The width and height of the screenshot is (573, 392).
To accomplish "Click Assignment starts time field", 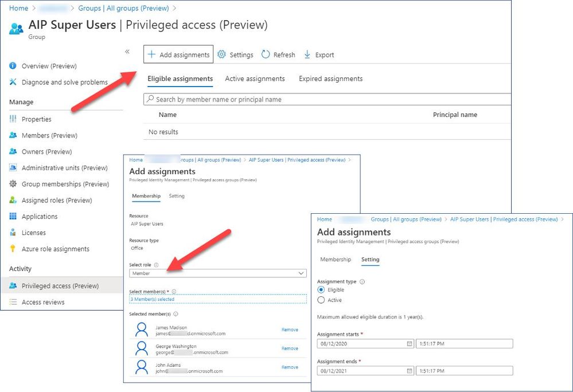I will [464, 343].
